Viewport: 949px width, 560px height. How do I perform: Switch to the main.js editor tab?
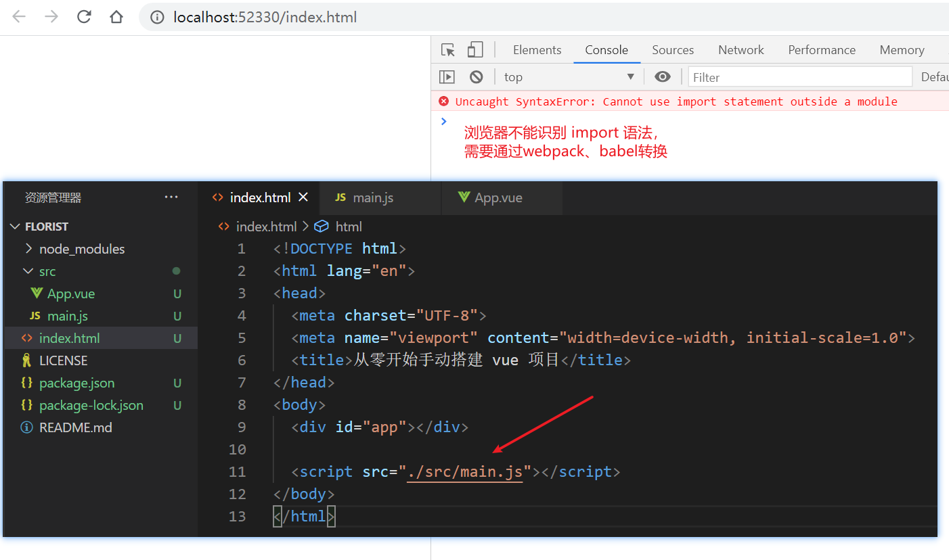pyautogui.click(x=380, y=197)
